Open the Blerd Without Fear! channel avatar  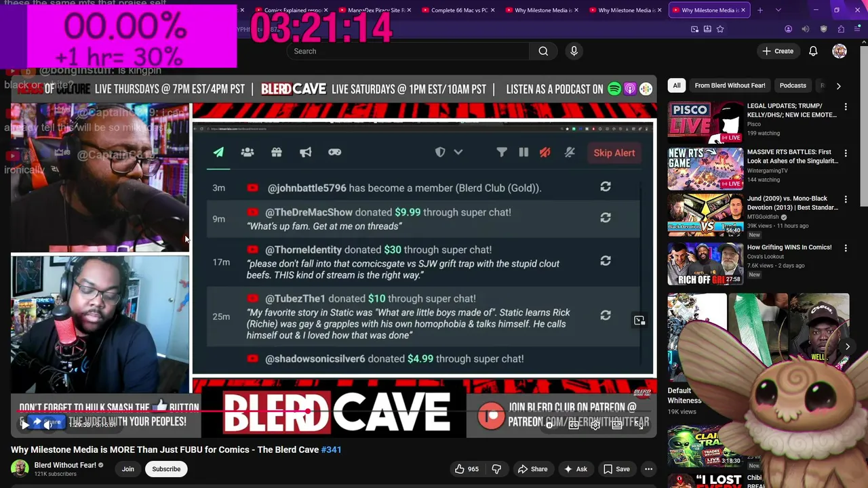point(20,468)
